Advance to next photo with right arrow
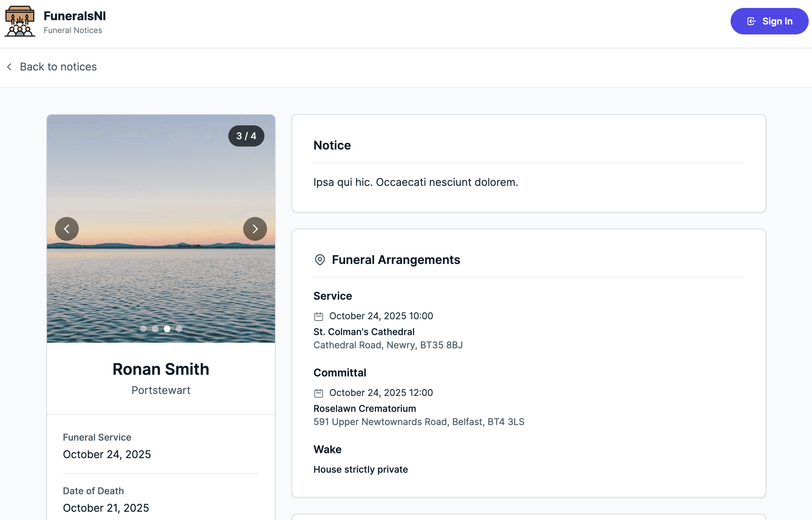The width and height of the screenshot is (812, 520). [255, 229]
